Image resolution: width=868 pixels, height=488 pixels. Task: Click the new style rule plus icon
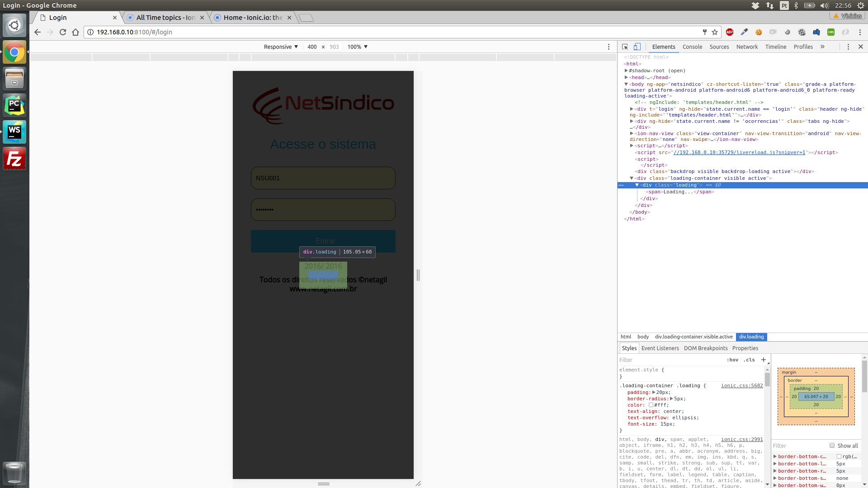764,360
